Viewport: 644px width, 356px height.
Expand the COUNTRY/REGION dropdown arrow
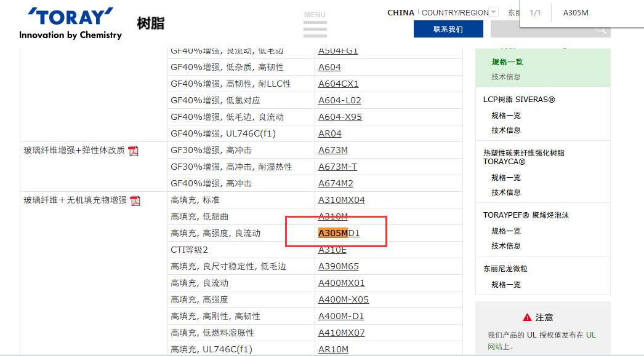[x=493, y=12]
